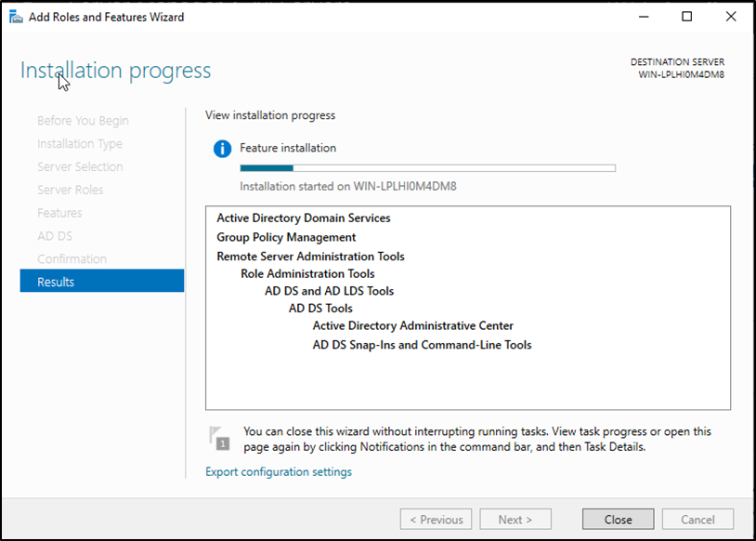Select Before You Begin step
The height and width of the screenshot is (541, 756).
tap(83, 121)
